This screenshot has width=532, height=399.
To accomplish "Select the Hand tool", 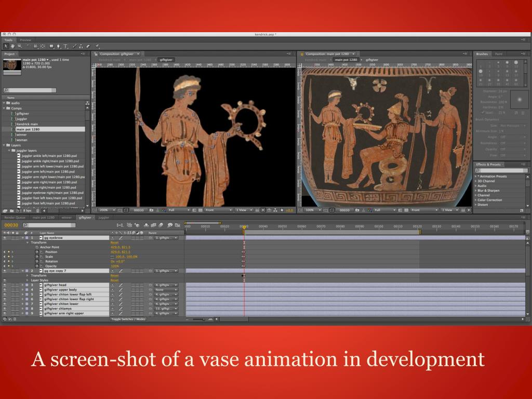I will pos(12,46).
